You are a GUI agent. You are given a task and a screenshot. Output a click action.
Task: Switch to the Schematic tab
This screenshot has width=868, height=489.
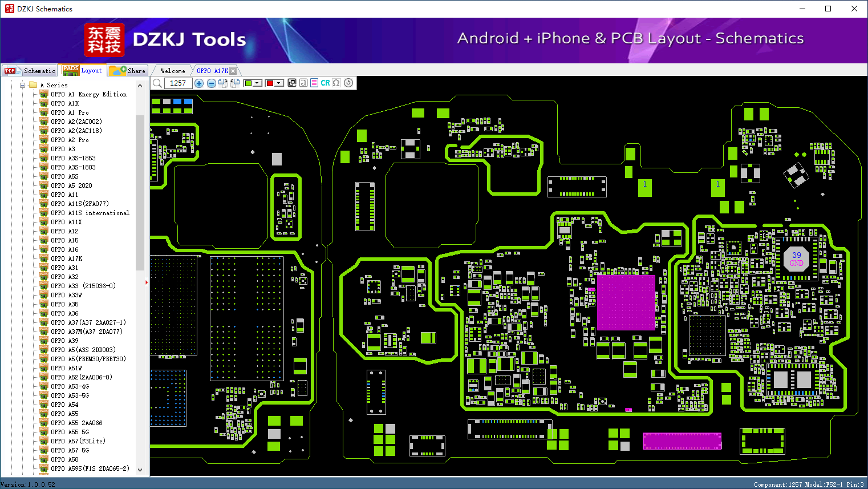[x=30, y=71]
